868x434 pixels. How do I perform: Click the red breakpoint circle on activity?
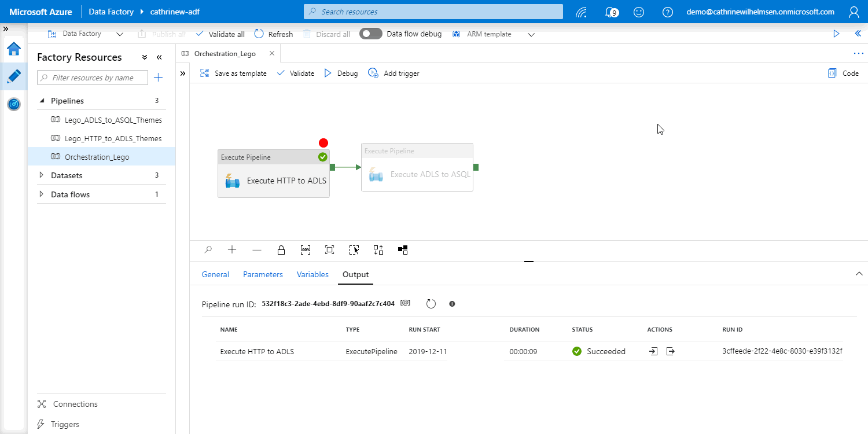(x=323, y=143)
